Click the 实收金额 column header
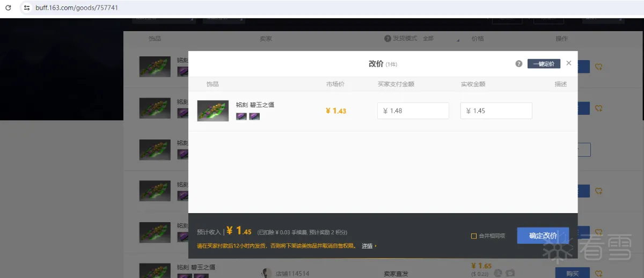Viewport: 644px width, 278px height. click(x=473, y=84)
